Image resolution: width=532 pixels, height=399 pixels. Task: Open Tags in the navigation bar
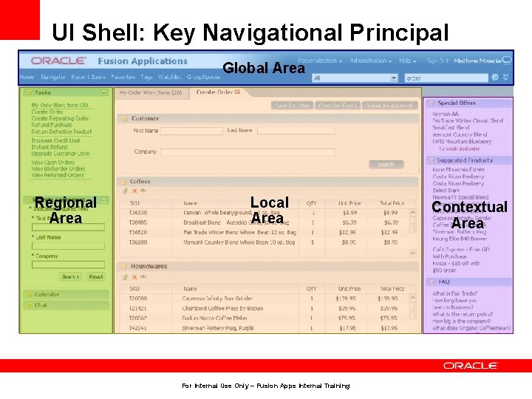click(146, 77)
